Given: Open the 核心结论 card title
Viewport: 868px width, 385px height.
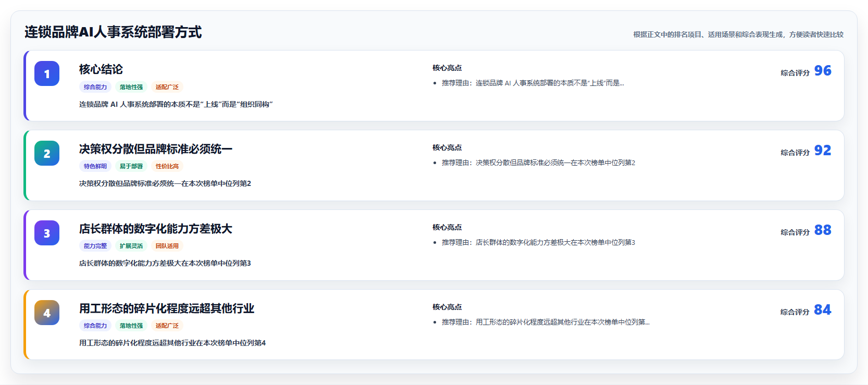Looking at the screenshot, I should (x=101, y=69).
